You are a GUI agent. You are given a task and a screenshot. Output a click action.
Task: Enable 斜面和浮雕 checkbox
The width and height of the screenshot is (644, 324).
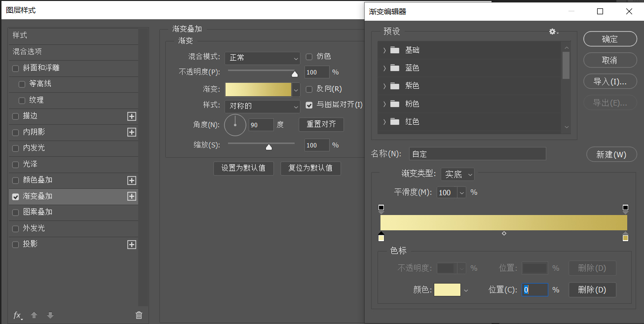point(16,69)
